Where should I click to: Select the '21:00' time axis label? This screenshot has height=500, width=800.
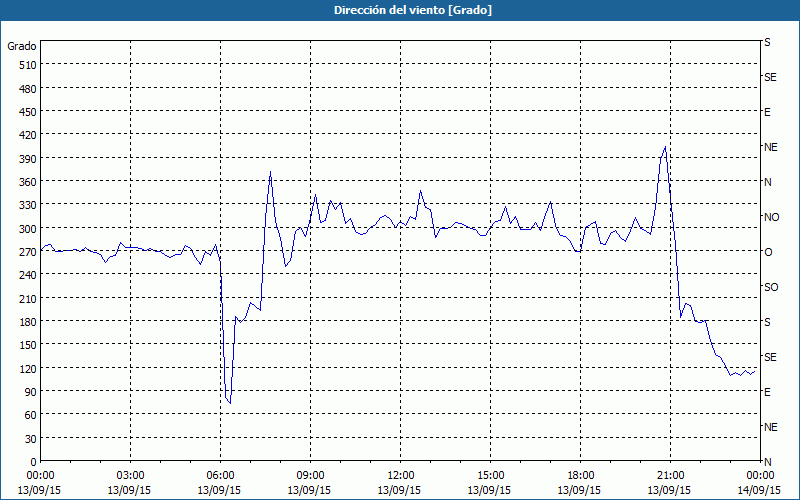point(670,476)
